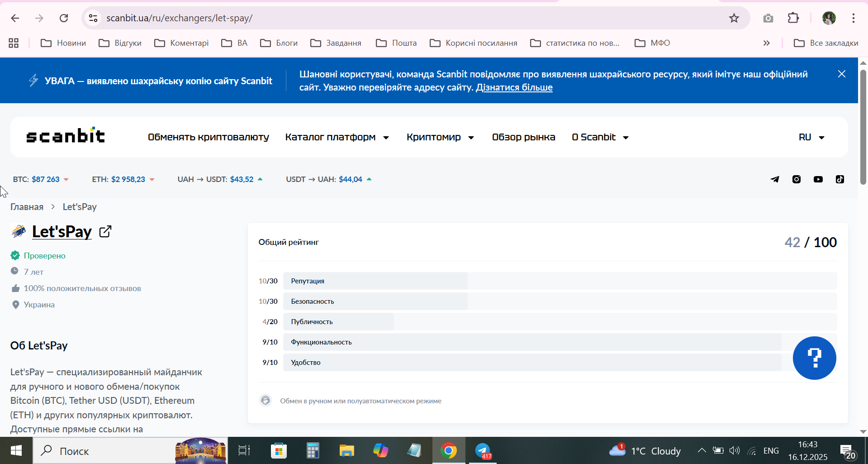Open the Chrome three-dot menu
Image resolution: width=868 pixels, height=464 pixels.
coord(854,18)
